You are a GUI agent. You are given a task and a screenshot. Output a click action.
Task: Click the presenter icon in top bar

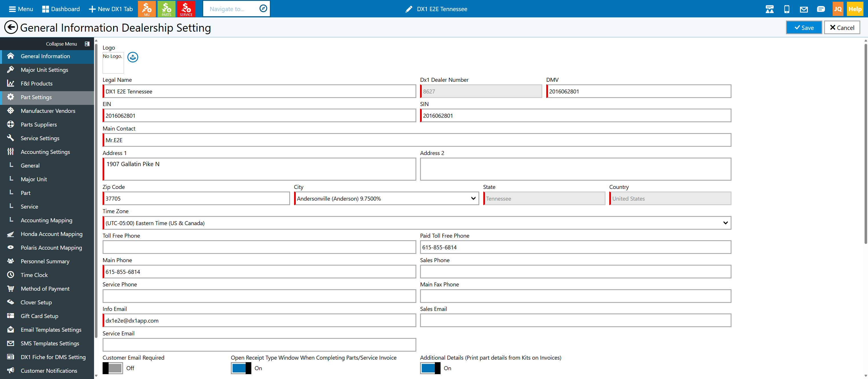[769, 9]
